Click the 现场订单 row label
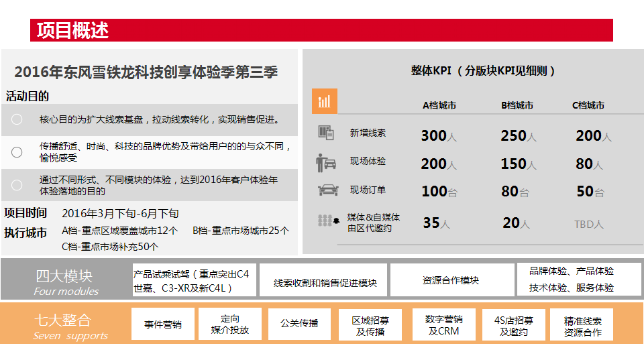This screenshot has width=644, height=362. coord(368,190)
